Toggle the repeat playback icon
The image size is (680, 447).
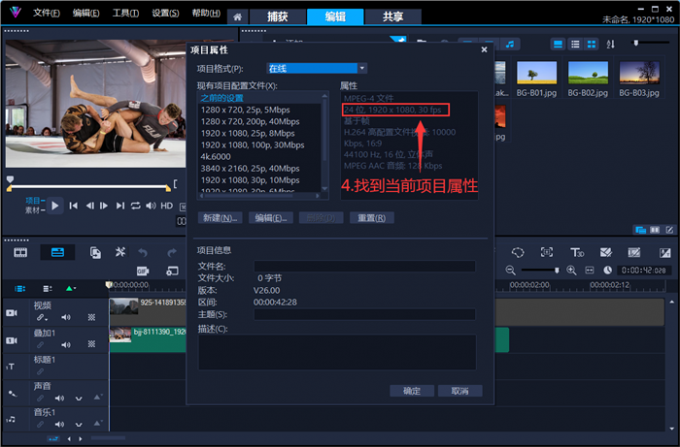[x=136, y=206]
